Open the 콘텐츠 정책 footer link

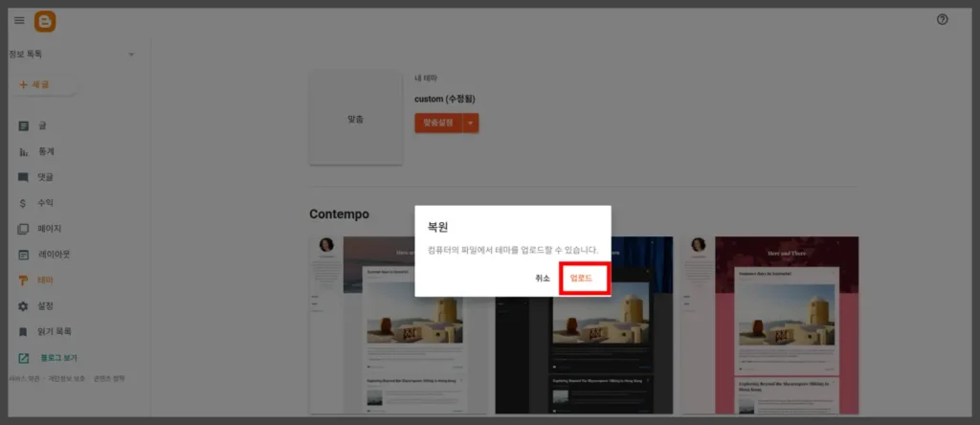tap(109, 378)
